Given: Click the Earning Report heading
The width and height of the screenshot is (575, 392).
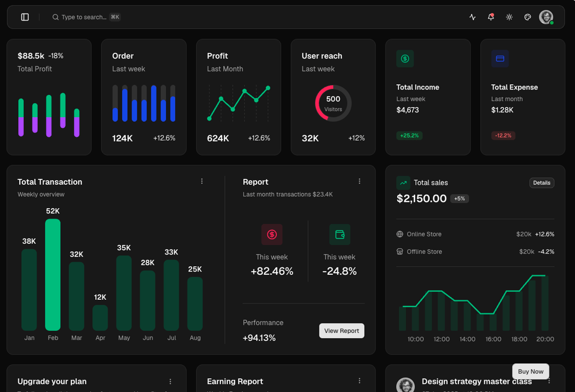Looking at the screenshot, I should click(235, 381).
